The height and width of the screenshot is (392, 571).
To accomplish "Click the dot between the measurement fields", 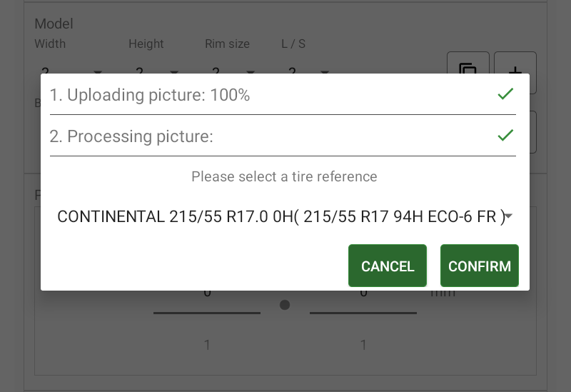I will click(x=285, y=305).
